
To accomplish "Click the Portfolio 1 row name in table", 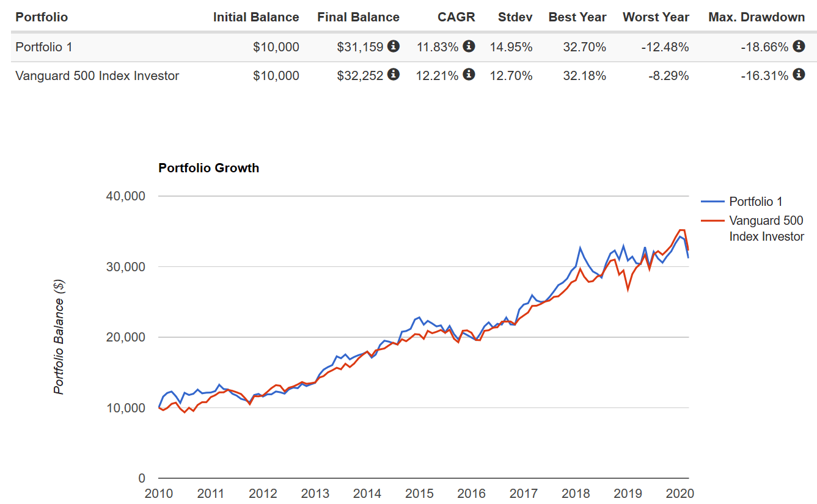I will point(44,47).
